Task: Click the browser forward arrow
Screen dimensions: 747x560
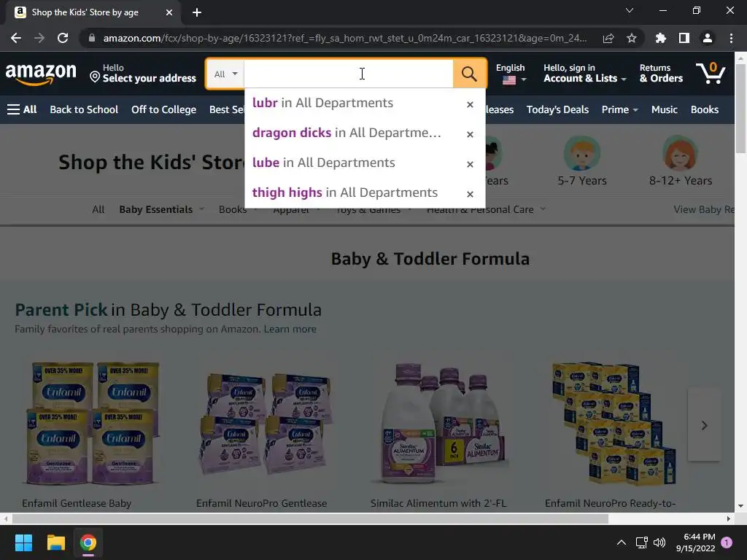Action: pos(39,38)
